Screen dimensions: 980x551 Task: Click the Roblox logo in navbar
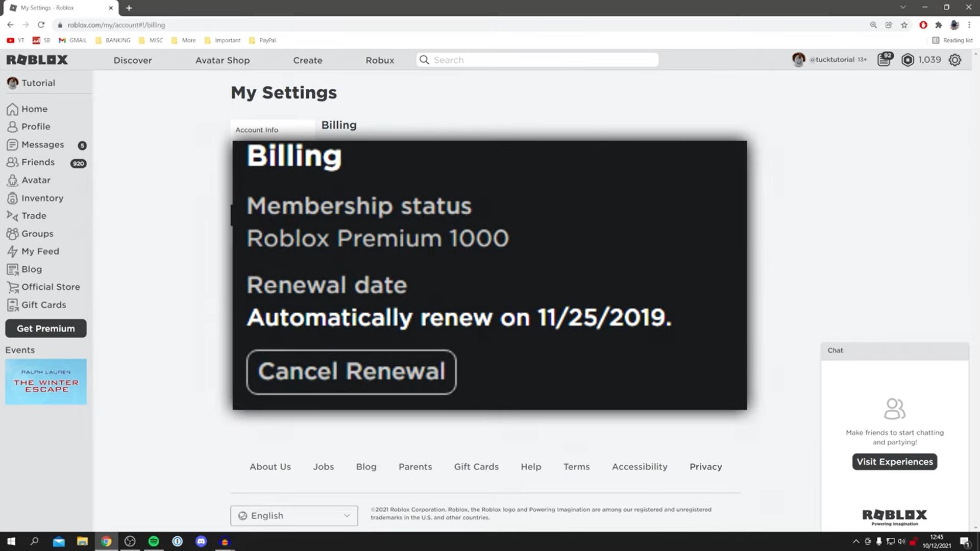click(37, 60)
